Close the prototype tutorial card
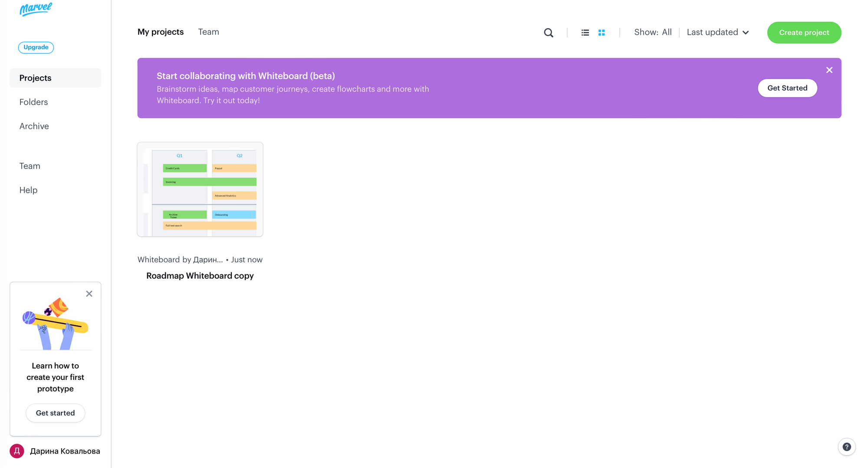The width and height of the screenshot is (868, 468). coord(89,294)
